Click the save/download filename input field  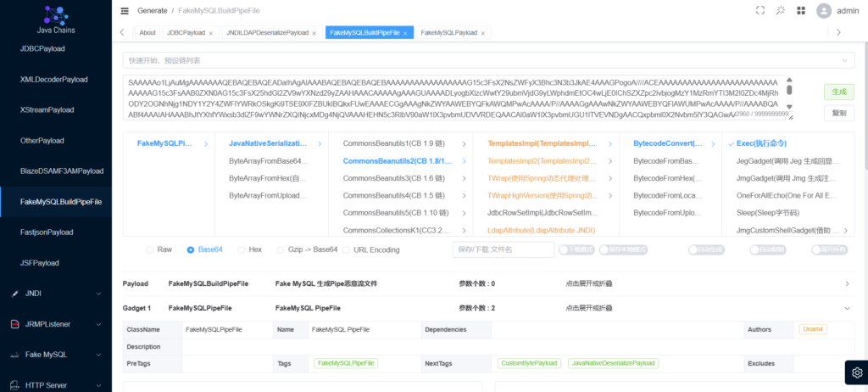pos(502,249)
